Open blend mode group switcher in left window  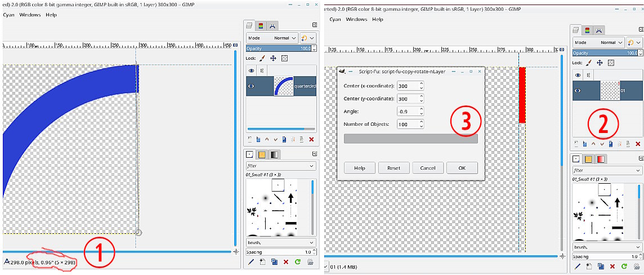click(307, 38)
